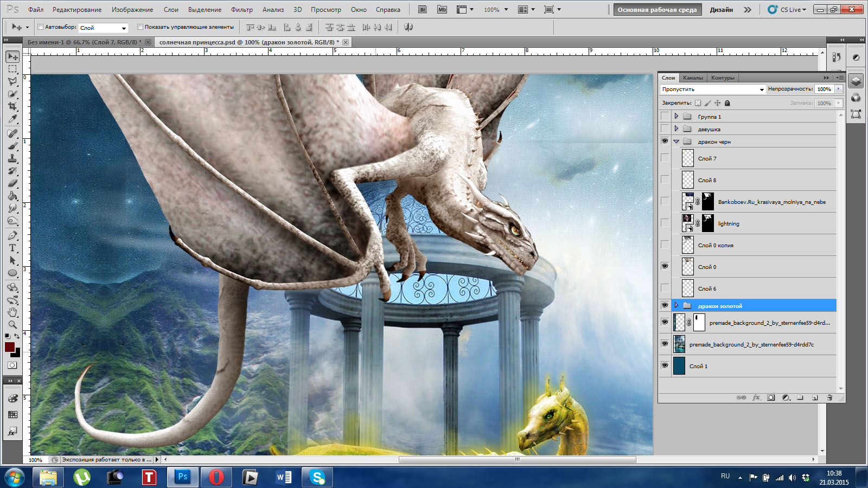Add layer mask from panel bottom
Image resolution: width=868 pixels, height=488 pixels.
771,397
